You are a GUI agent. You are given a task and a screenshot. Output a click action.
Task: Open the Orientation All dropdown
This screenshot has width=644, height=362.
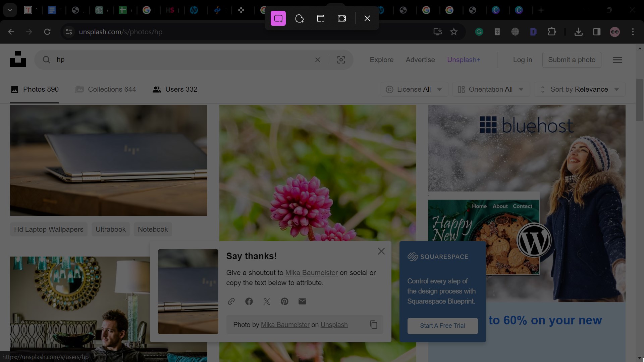click(491, 89)
